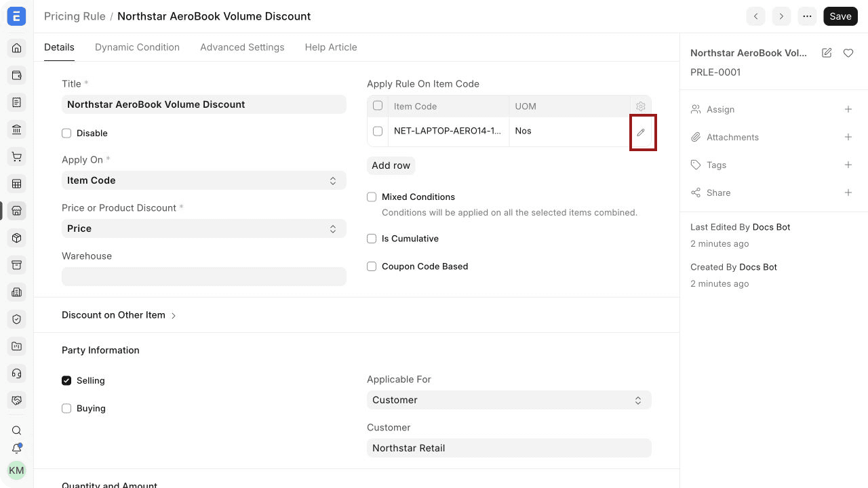Open the search magnifier in the sidebar
Image resolution: width=868 pixels, height=488 pixels.
click(x=17, y=430)
